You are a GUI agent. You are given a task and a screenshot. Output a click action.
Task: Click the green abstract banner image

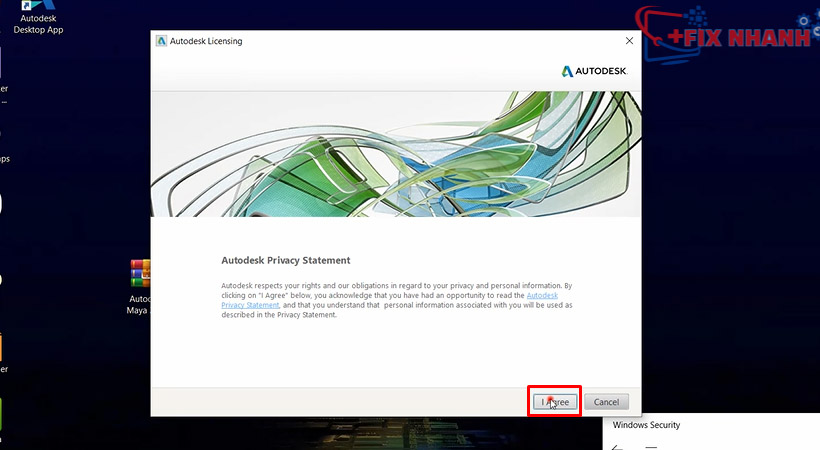[395, 153]
